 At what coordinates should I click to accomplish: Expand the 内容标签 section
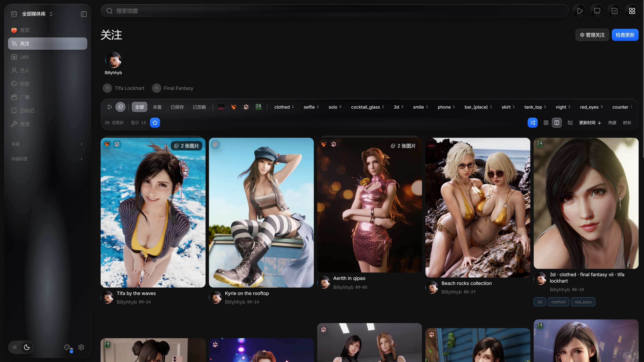pos(47,159)
